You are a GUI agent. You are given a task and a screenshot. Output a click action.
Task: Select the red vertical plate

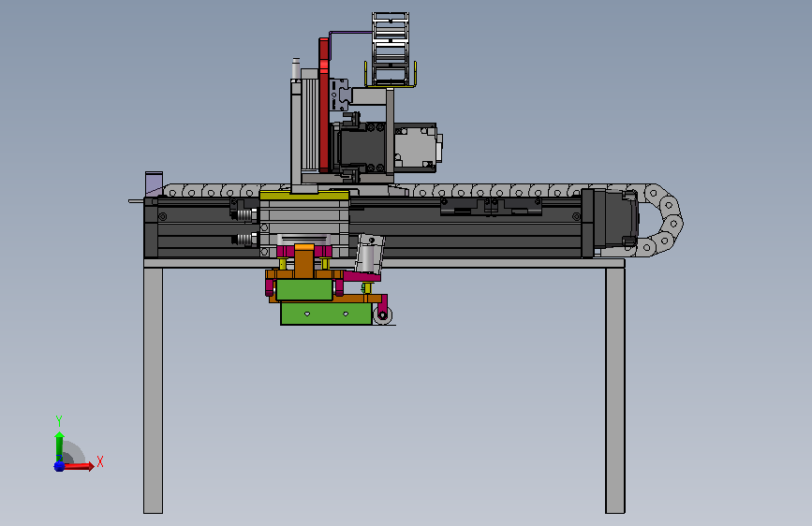(324, 105)
